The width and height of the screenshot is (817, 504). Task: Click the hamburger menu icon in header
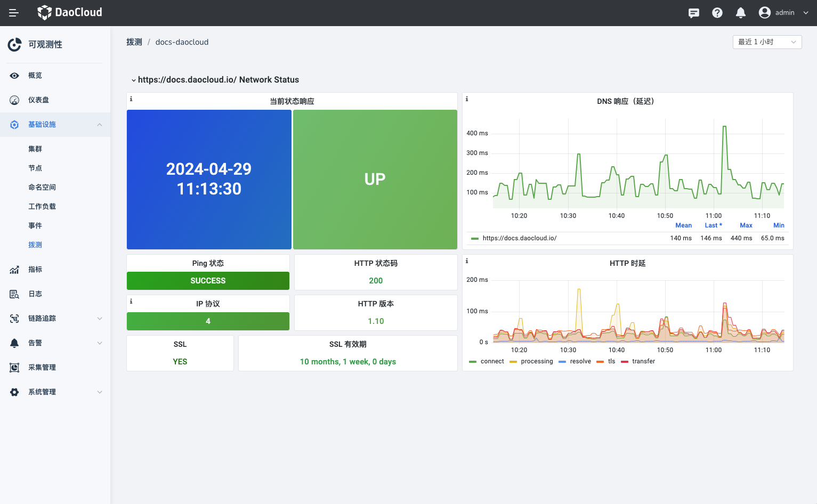(14, 13)
